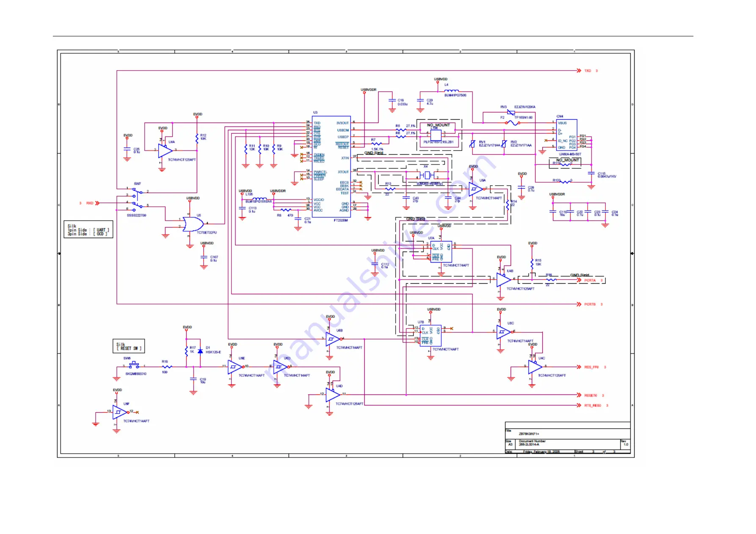Click the U3 reference designator

point(315,112)
